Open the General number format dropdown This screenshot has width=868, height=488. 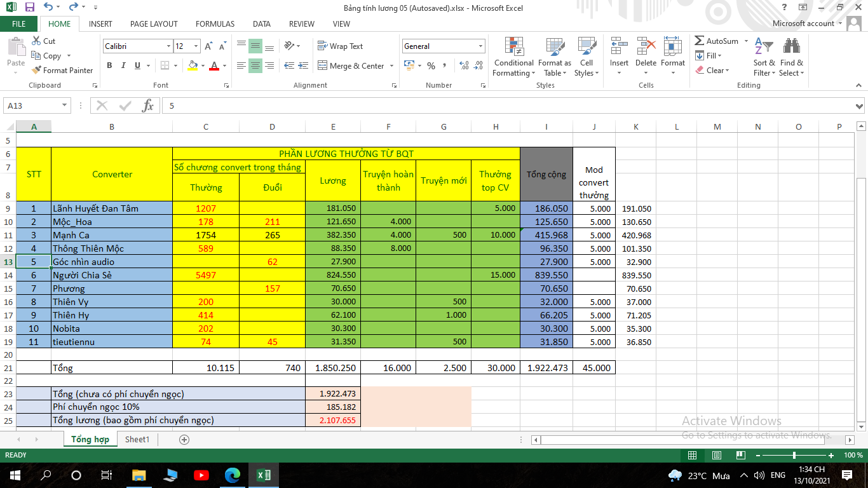480,46
